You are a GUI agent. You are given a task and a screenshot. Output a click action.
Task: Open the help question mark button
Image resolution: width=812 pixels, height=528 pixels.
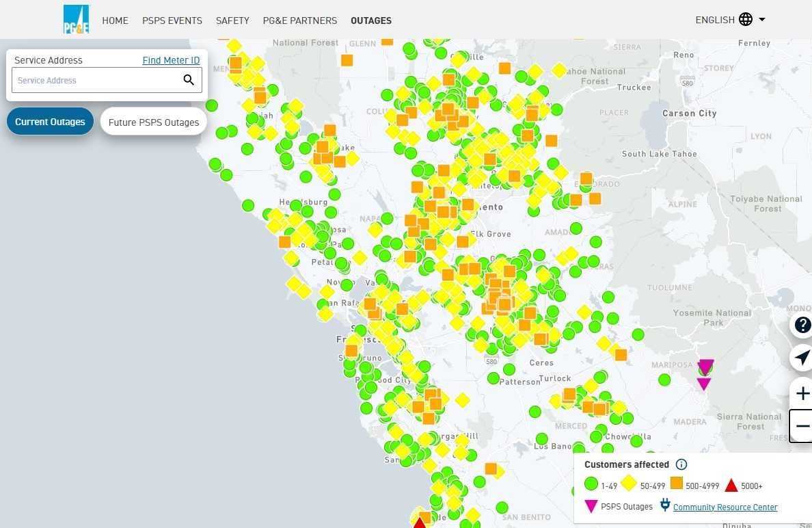click(x=802, y=326)
